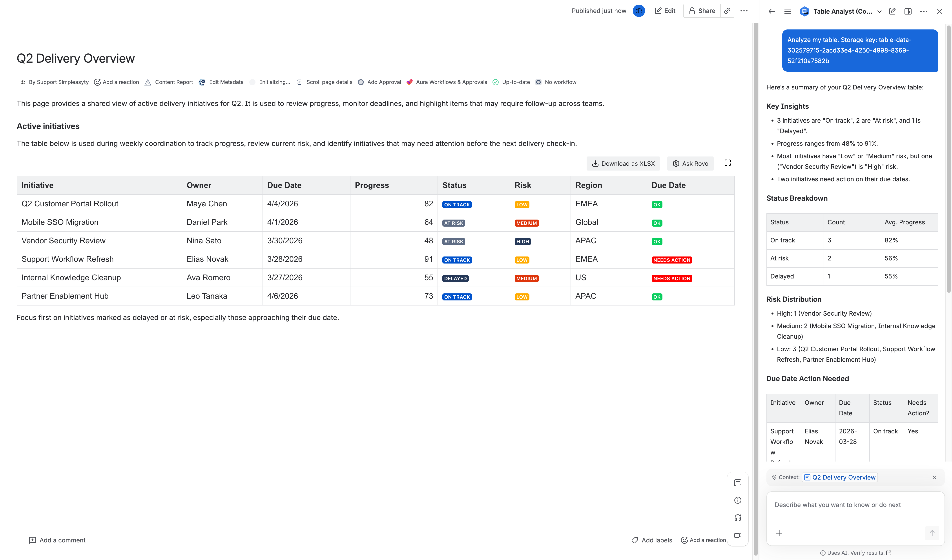The image size is (952, 560).
Task: Open the comments icon in the floating sidebar
Action: tap(738, 482)
